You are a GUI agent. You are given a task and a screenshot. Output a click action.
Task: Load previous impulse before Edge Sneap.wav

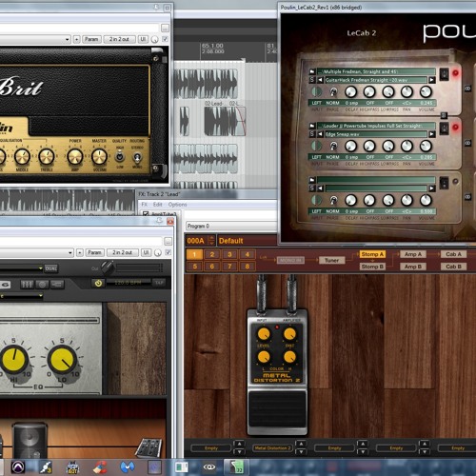pos(320,134)
